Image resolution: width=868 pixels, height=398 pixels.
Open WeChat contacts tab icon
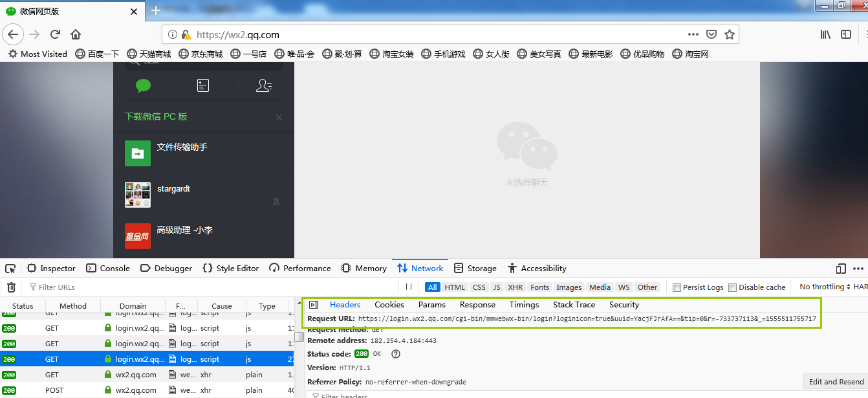pos(264,85)
